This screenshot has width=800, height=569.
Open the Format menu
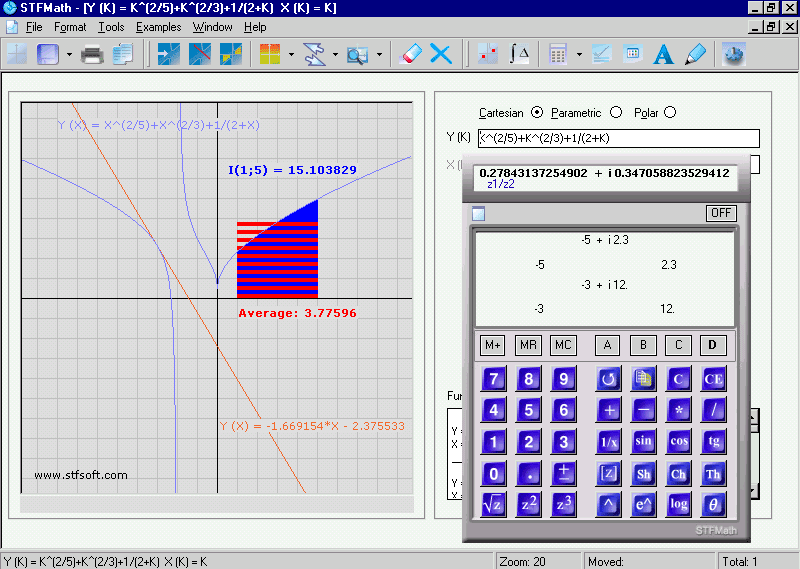[70, 27]
